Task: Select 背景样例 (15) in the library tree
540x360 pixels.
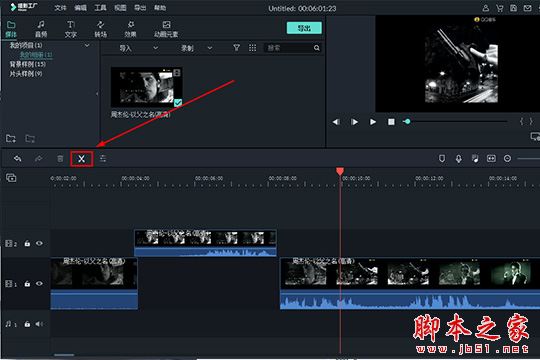Action: 28,64
